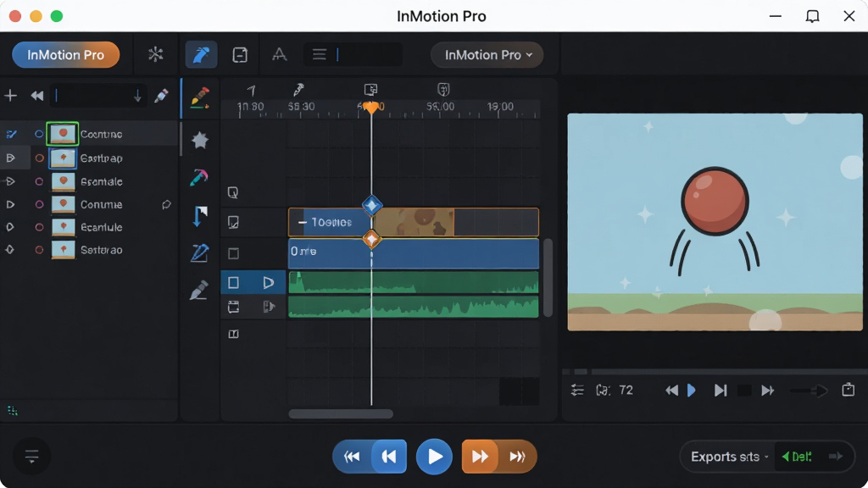Toggle visibility circle for the Coentrae layer
Image resolution: width=868 pixels, height=488 pixels.
tap(39, 134)
